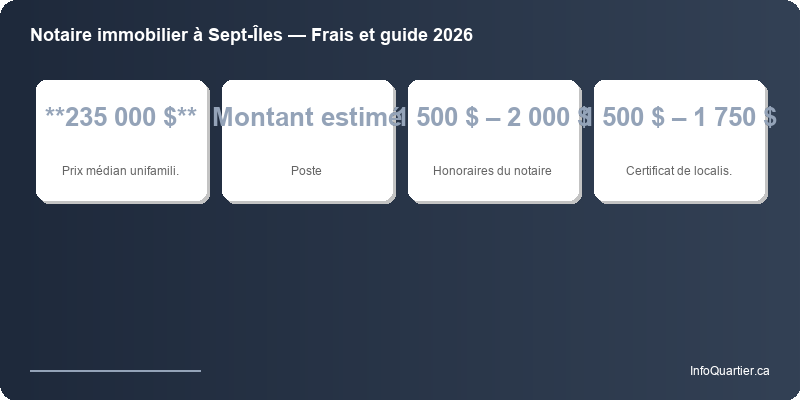Image resolution: width=800 pixels, height=400 pixels.
Task: Select the "Montant estimé" heading text
Action: tap(306, 117)
